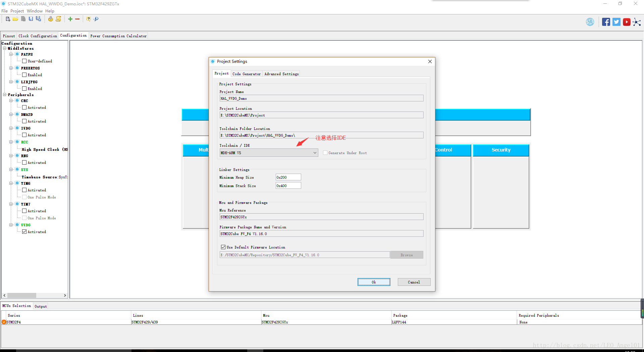Switch to the Clock Configuration tab
Screen dimensions: 644x352
tap(38, 36)
